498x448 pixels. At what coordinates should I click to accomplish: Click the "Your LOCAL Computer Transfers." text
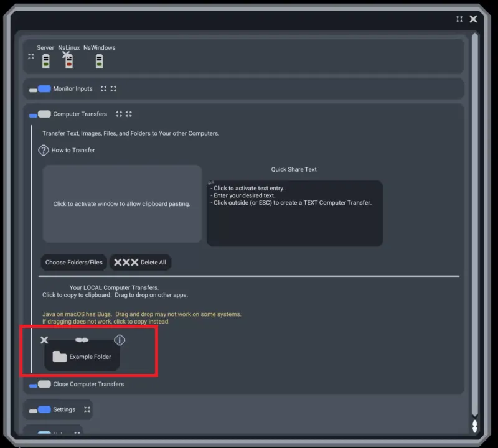point(114,287)
